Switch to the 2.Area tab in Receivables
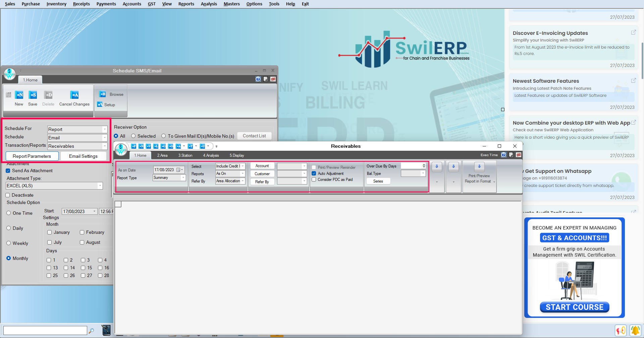Screen dimensions: 644x338 (x=162, y=155)
